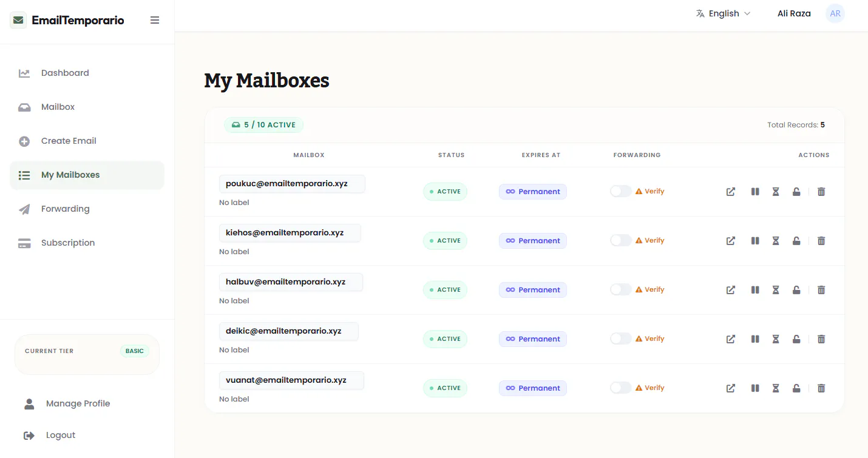868x458 pixels.
Task: Open external link icon for poukuc mailbox
Action: 731,192
